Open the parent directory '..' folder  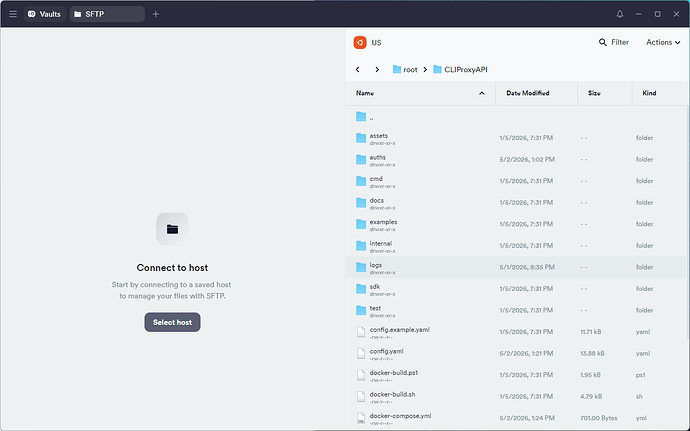coord(361,116)
